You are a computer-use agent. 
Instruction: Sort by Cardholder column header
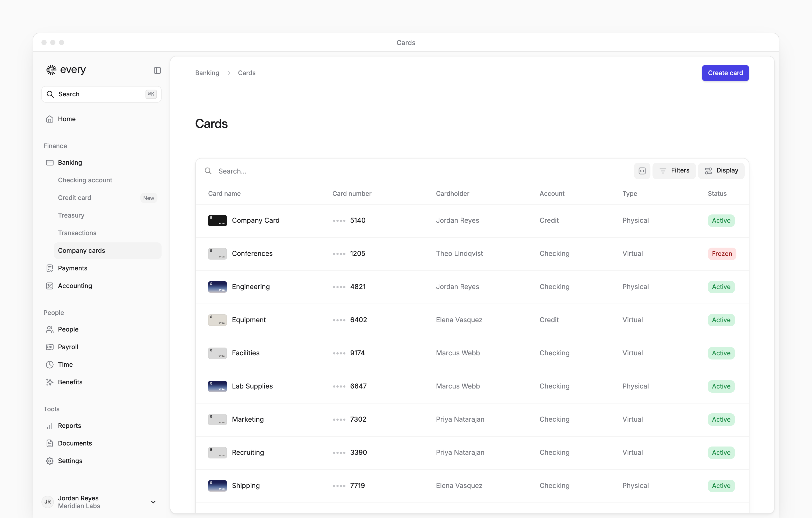(x=453, y=193)
